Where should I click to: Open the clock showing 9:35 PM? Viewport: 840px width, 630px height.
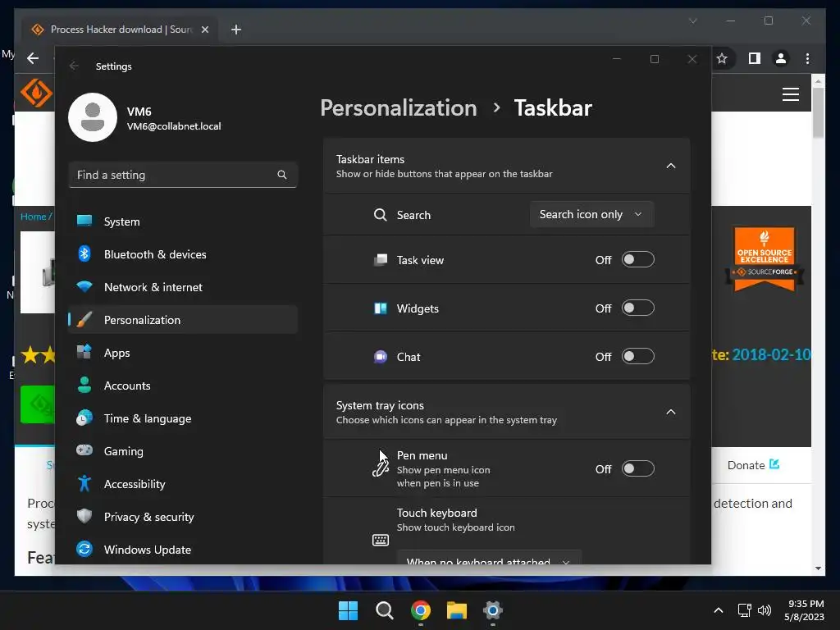804,610
